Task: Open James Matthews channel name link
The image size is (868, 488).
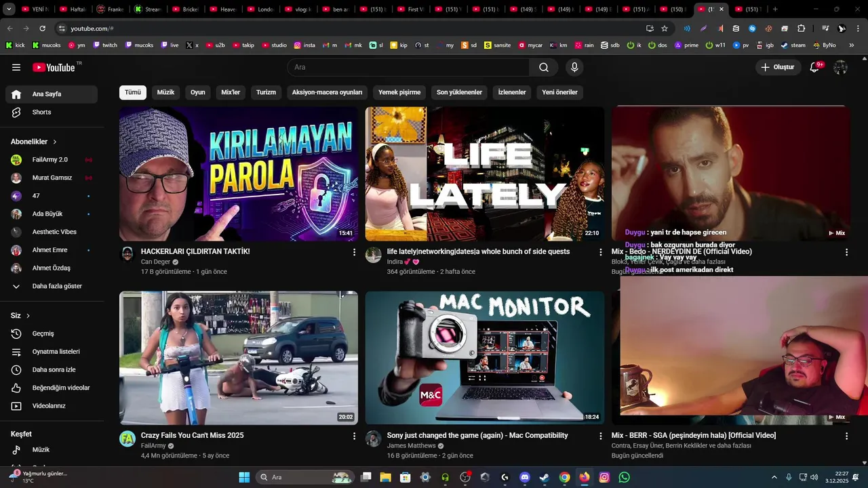Action: point(411,446)
